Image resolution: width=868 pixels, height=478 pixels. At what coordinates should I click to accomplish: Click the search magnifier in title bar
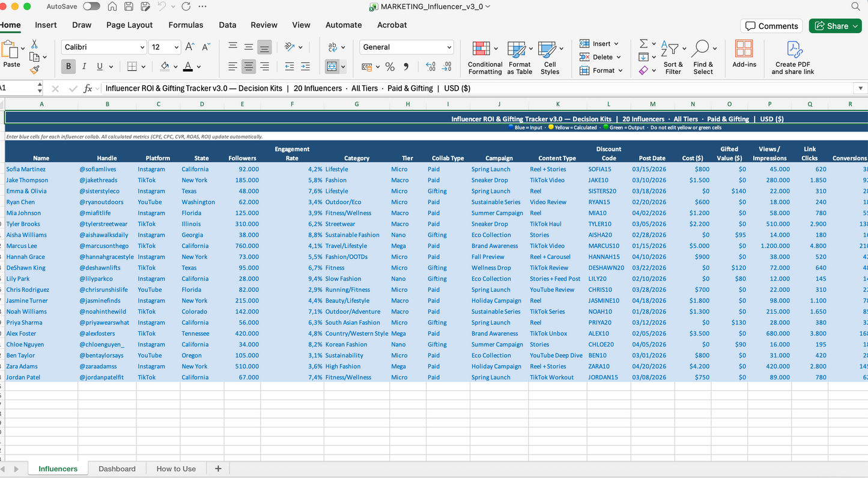click(856, 7)
